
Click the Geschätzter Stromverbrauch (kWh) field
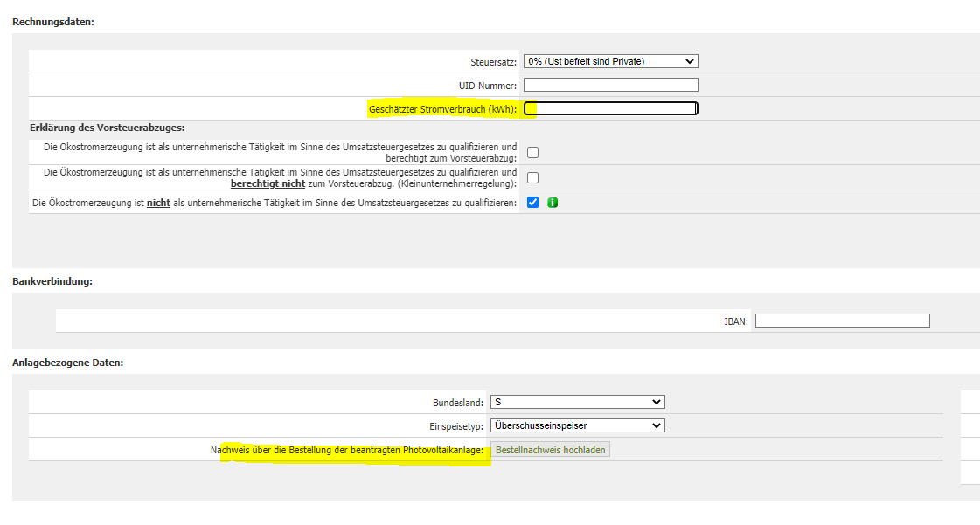click(610, 108)
